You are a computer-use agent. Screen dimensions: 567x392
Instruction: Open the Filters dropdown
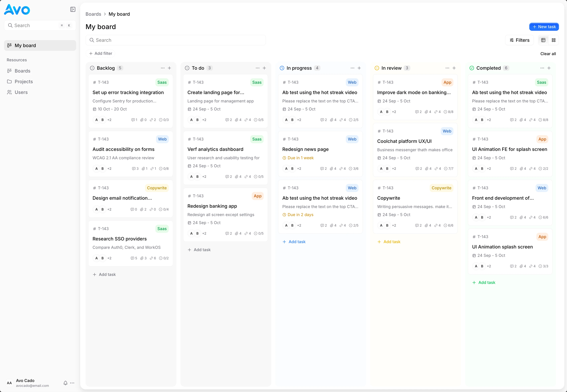pyautogui.click(x=519, y=40)
